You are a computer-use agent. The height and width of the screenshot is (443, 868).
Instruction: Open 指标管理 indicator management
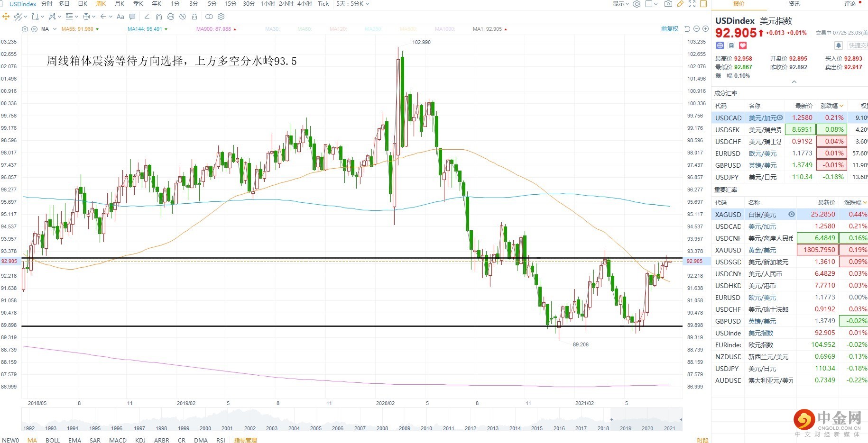[245, 440]
